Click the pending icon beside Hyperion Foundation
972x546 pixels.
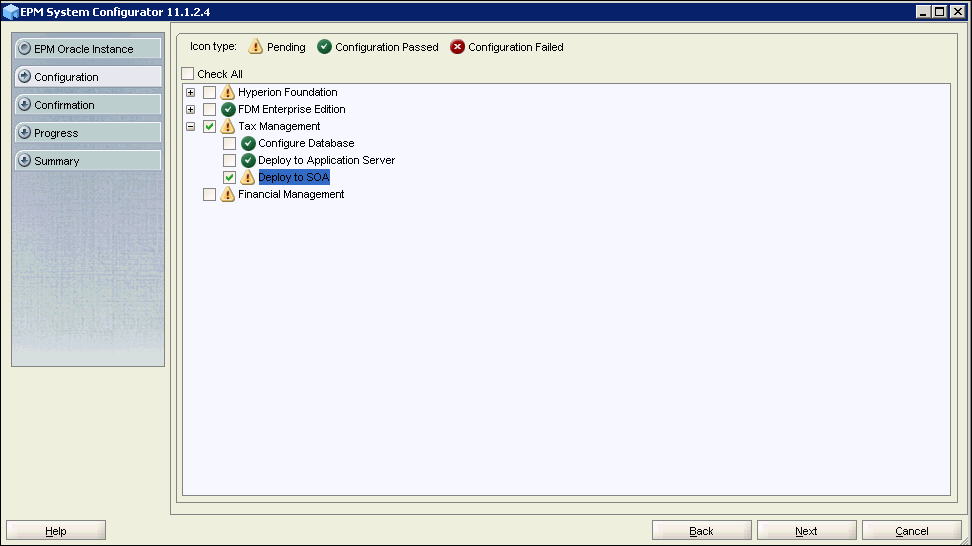(228, 92)
